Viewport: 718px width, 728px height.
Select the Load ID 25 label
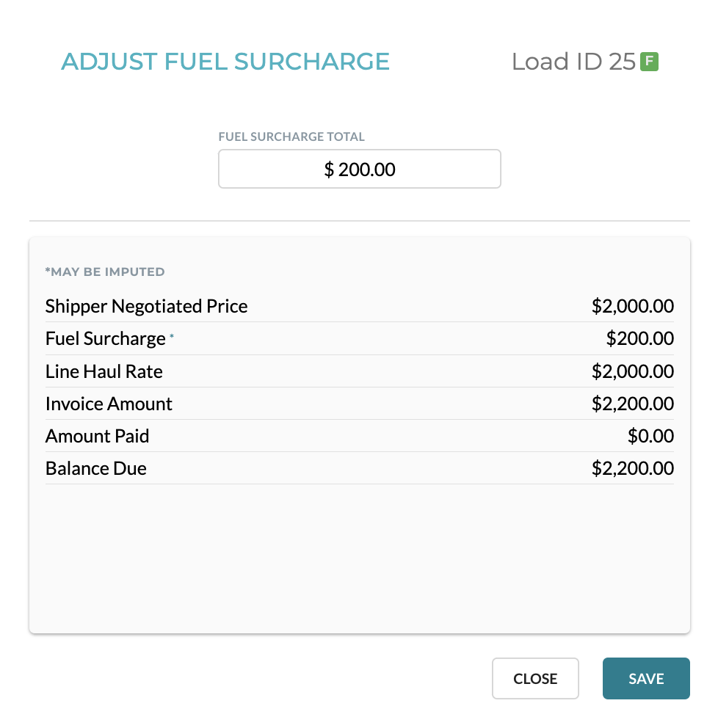click(573, 62)
